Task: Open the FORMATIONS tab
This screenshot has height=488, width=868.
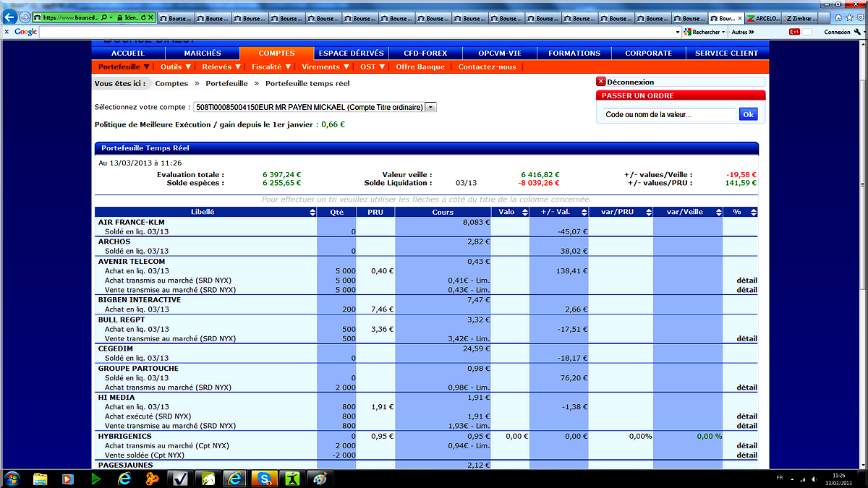Action: click(574, 53)
